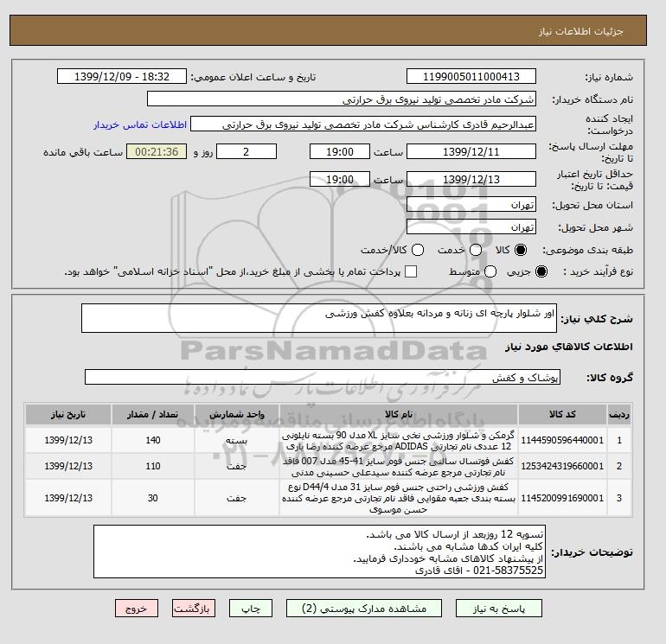Click the futsal shoe item name

399,467
